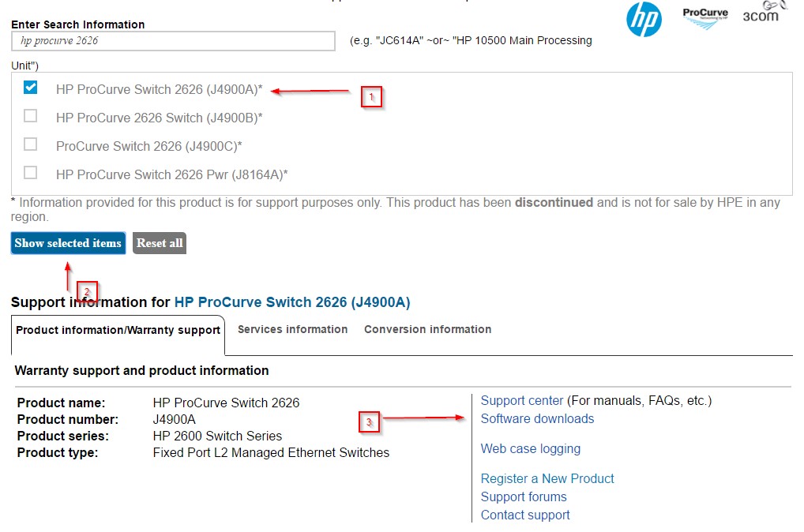The height and width of the screenshot is (532, 804).
Task: Tick the 2626 Pwr (J8164A) checkbox
Action: click(30, 173)
